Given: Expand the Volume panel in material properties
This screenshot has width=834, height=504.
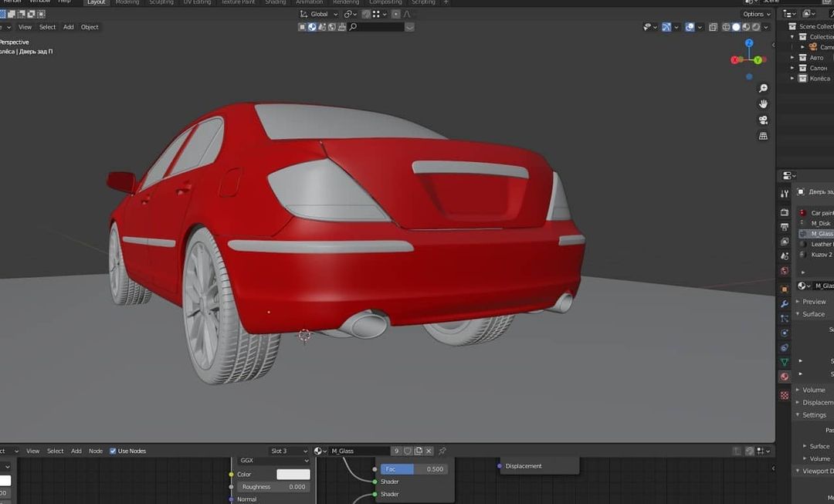Looking at the screenshot, I should (814, 390).
